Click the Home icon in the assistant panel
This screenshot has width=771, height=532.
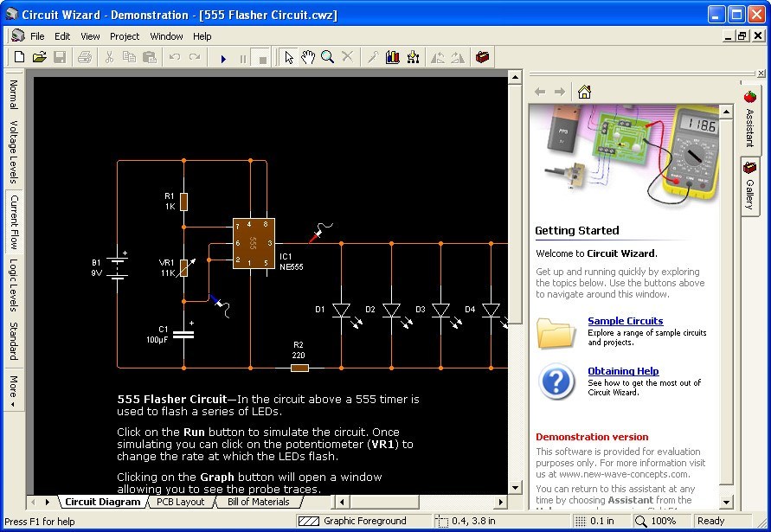(584, 91)
